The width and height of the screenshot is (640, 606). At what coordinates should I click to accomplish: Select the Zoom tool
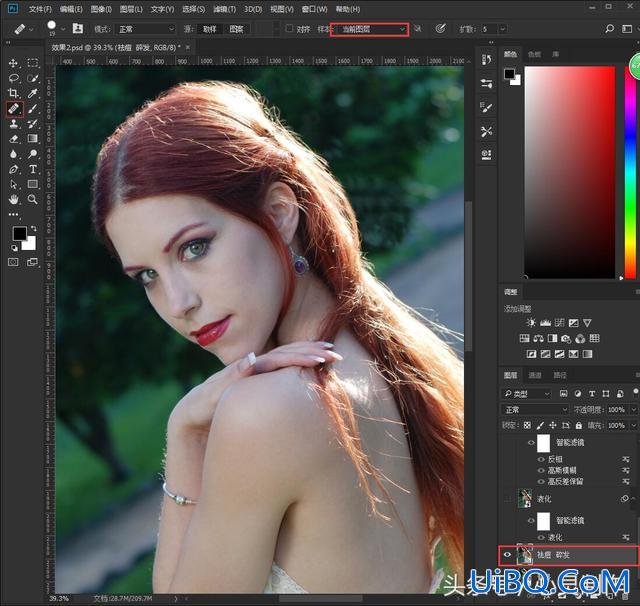coord(33,199)
